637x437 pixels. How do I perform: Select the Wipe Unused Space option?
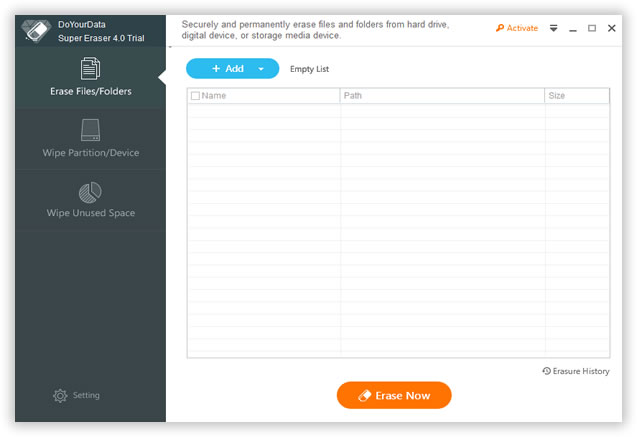point(91,200)
